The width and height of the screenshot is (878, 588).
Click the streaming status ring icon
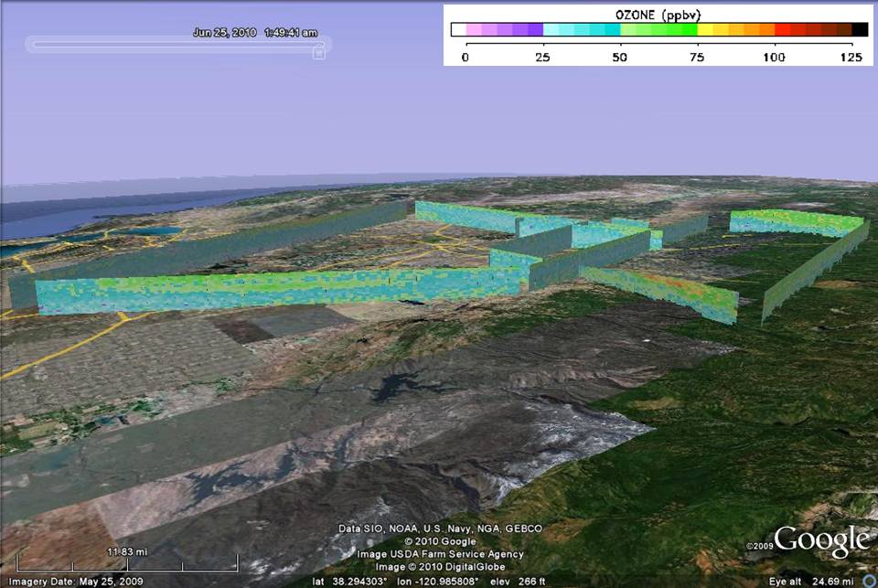[x=871, y=582]
